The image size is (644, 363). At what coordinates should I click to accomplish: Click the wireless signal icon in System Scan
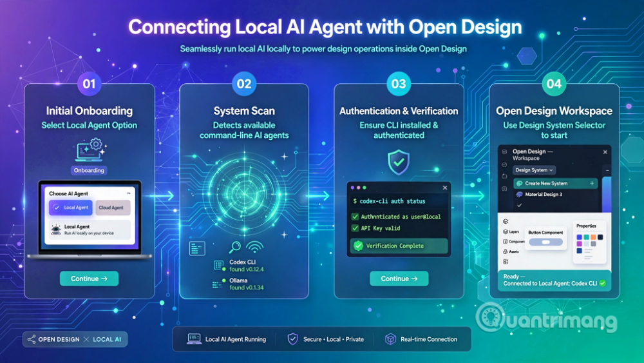pyautogui.click(x=254, y=247)
